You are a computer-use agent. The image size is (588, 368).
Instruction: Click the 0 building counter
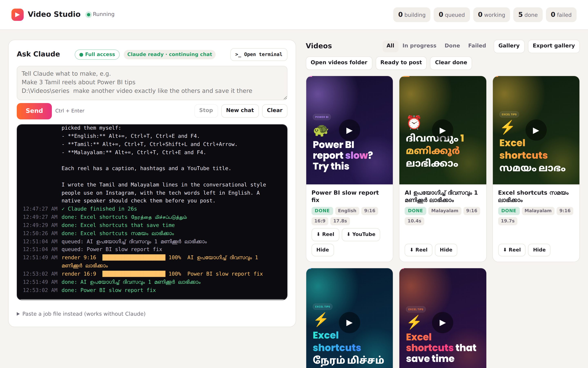(x=412, y=15)
